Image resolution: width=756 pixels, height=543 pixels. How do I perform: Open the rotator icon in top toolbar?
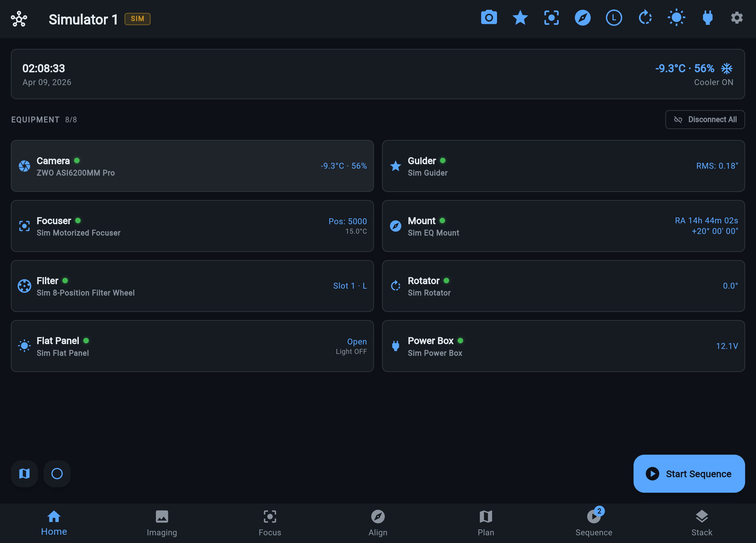point(645,18)
